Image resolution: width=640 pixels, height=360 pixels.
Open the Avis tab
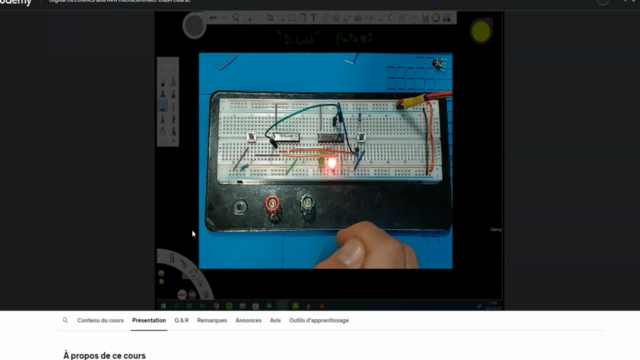(x=275, y=320)
